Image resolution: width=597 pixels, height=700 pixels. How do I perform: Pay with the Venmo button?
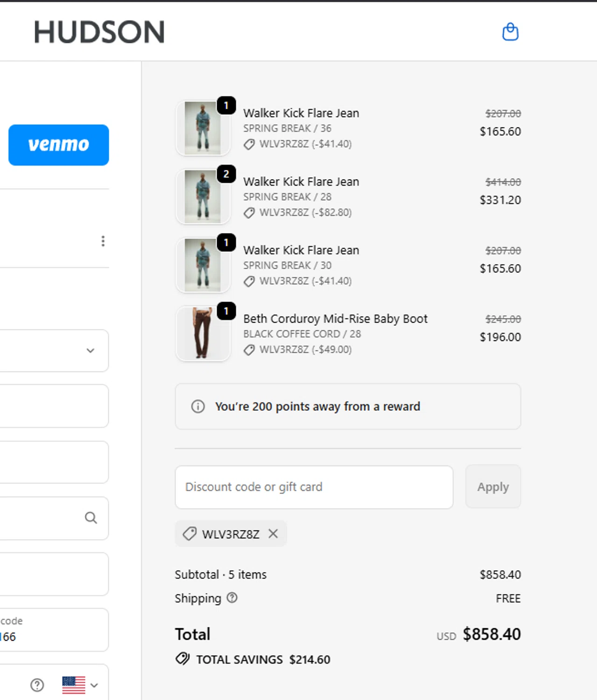click(59, 145)
